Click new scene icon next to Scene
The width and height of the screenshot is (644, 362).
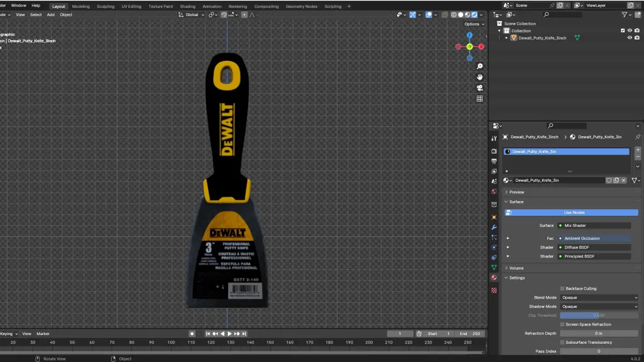(560, 5)
